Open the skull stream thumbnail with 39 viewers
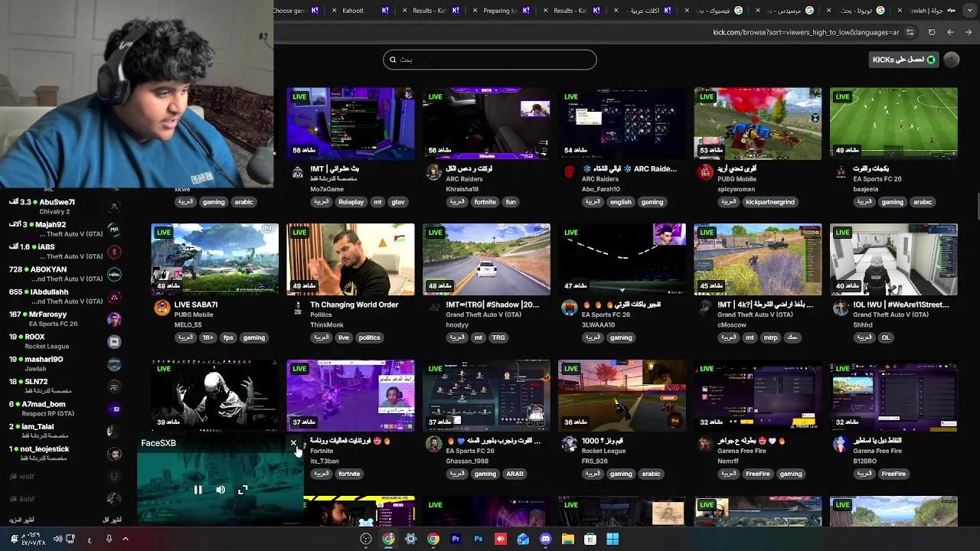Image resolution: width=980 pixels, height=551 pixels. click(x=215, y=396)
